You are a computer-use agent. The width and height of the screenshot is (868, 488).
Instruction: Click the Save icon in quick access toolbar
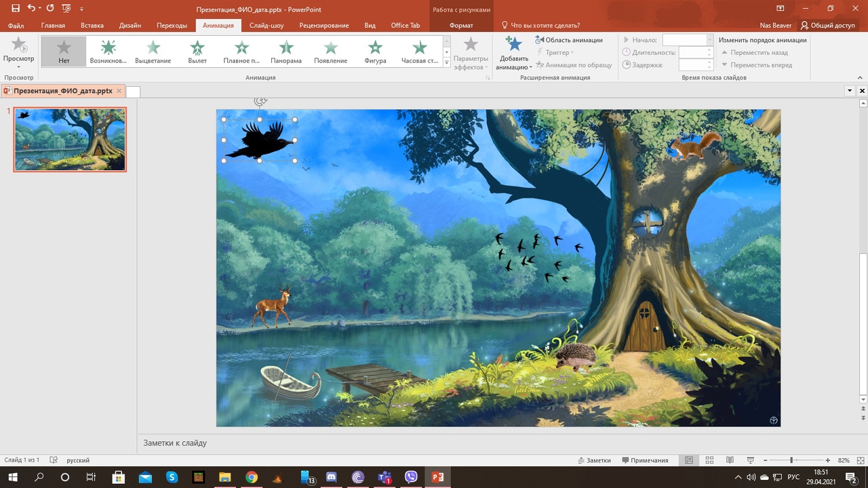16,8
